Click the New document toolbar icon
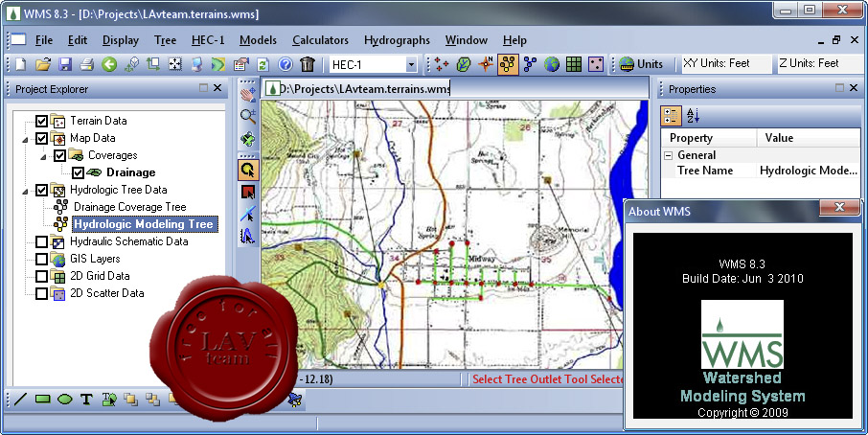 tap(20, 64)
